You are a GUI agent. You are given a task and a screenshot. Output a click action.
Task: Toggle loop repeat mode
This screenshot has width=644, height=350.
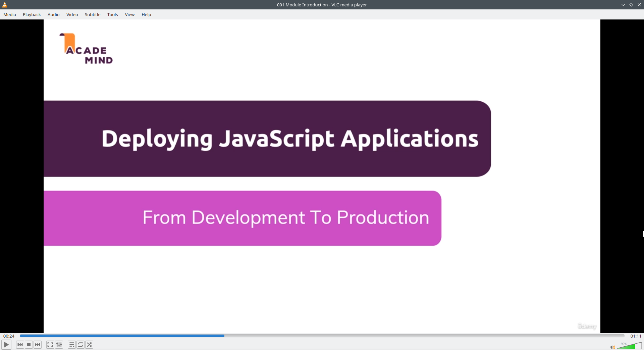pos(80,345)
